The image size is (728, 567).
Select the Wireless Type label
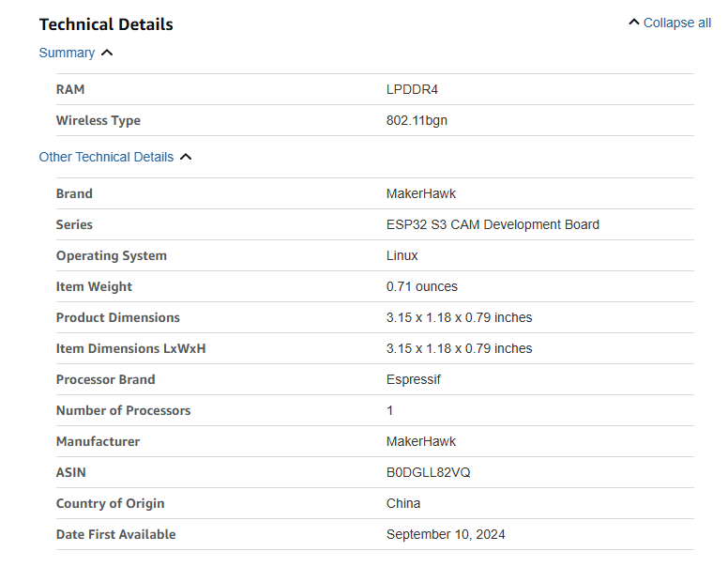(x=98, y=120)
